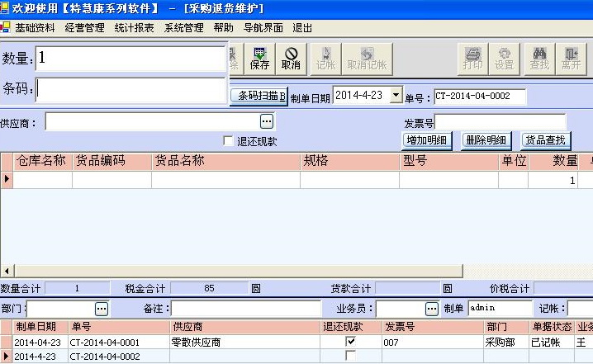Click the 删除明细 button
The image size is (593, 364).
pyautogui.click(x=486, y=140)
